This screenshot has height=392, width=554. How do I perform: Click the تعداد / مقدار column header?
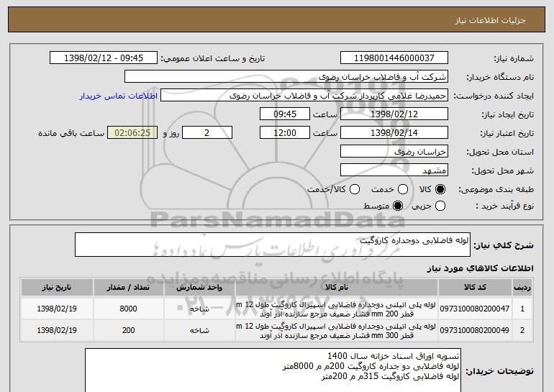tap(128, 288)
